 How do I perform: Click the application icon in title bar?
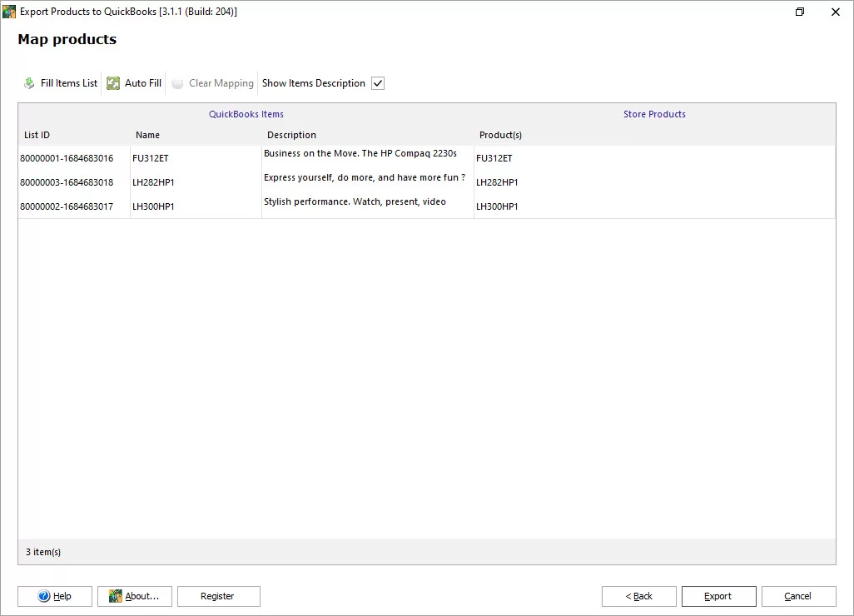point(9,12)
